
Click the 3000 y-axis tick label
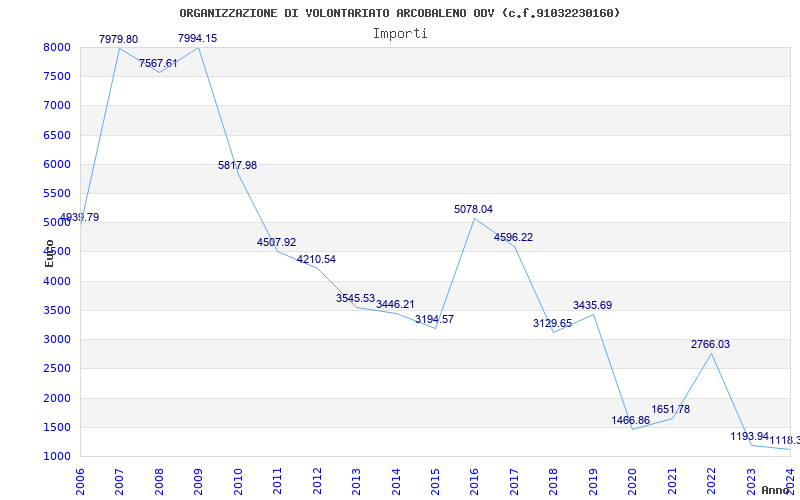point(57,339)
